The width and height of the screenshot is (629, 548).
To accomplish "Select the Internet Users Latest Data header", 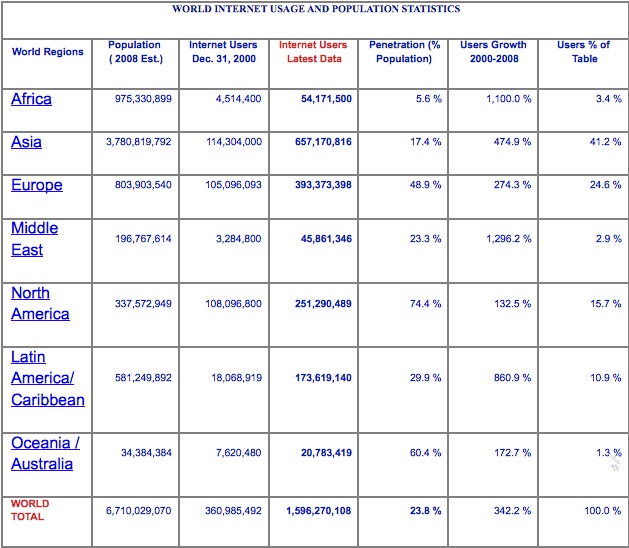I will click(313, 52).
